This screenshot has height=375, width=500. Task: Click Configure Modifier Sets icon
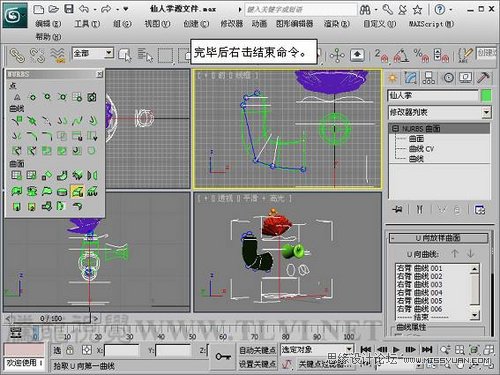[x=480, y=210]
